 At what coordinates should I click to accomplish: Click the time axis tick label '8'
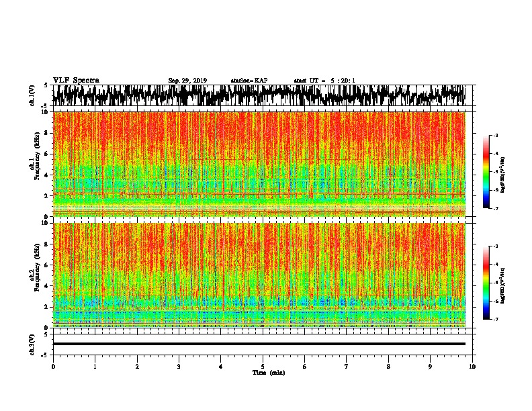388,367
